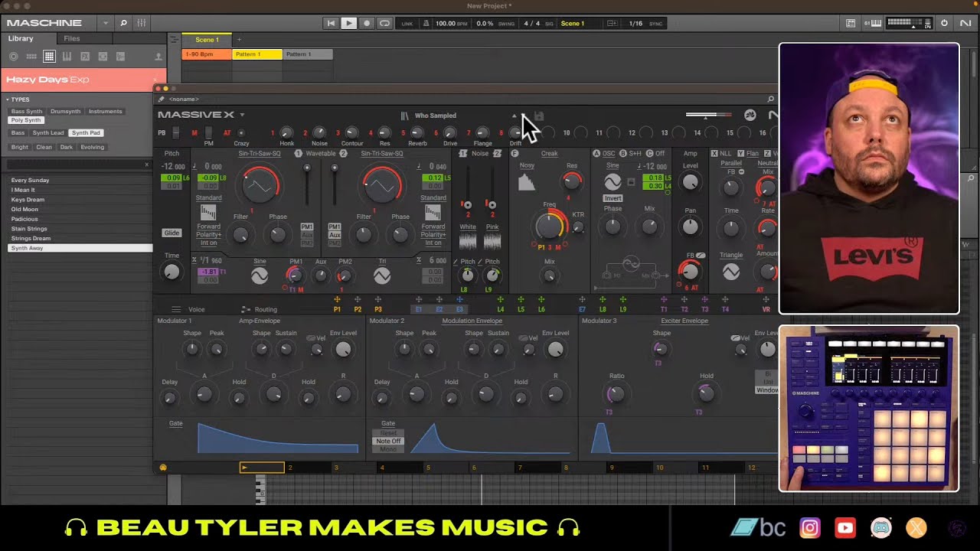Select the Library tab
Screen dimensions: 980x551
click(x=21, y=38)
